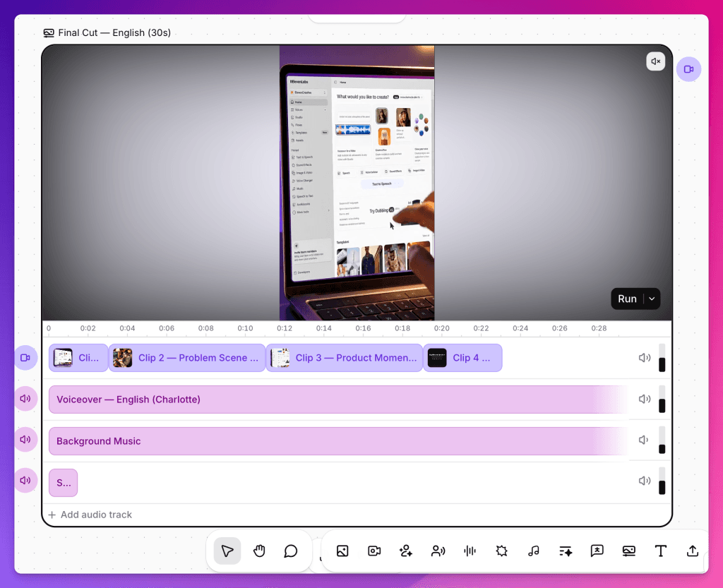Click Add audio track
The image size is (723, 588).
point(90,515)
